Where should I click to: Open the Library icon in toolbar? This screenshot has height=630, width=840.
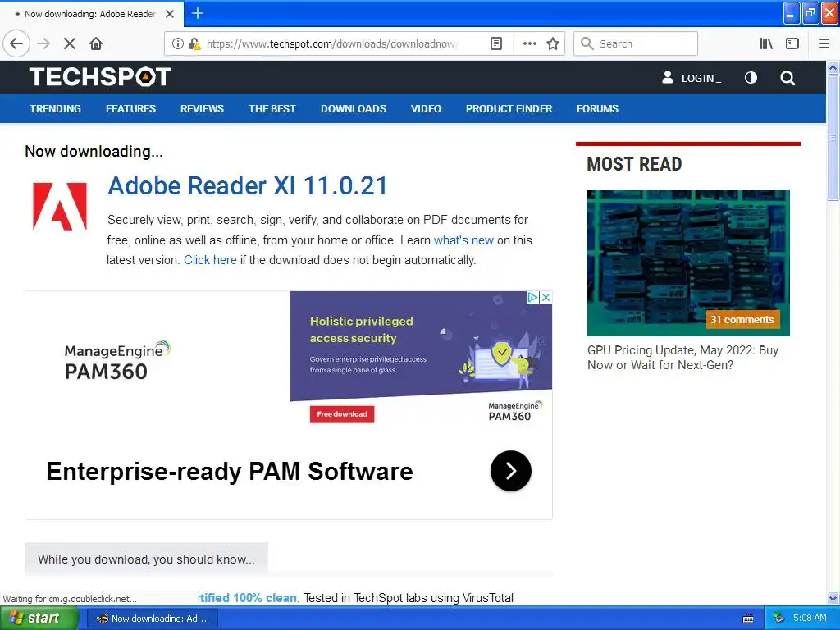[x=766, y=43]
